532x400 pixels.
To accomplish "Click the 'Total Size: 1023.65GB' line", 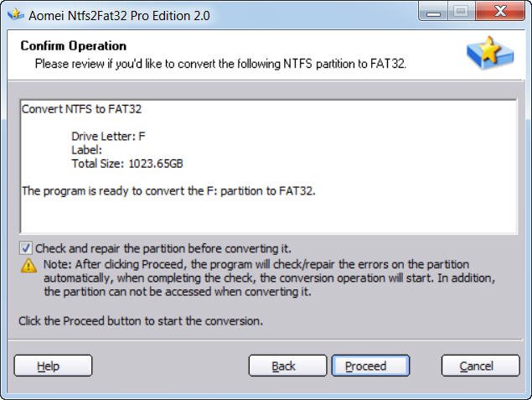I will [x=127, y=164].
